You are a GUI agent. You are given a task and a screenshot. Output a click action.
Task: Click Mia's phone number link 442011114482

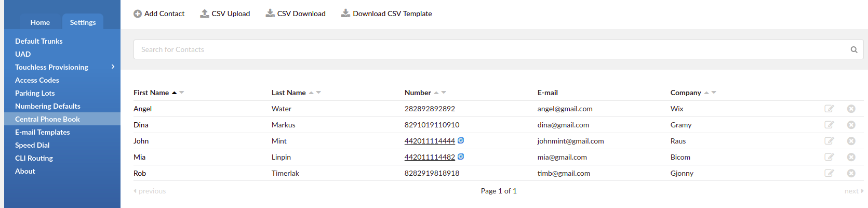coord(430,157)
